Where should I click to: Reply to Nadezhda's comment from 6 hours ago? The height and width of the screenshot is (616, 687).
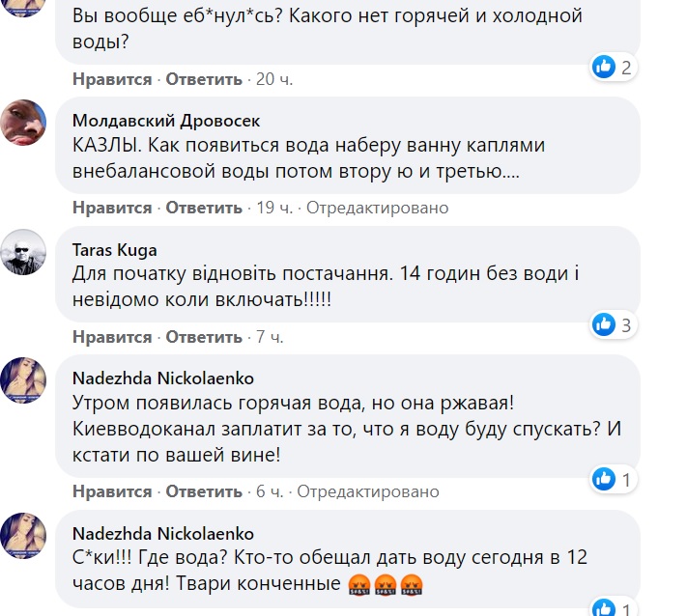click(204, 491)
